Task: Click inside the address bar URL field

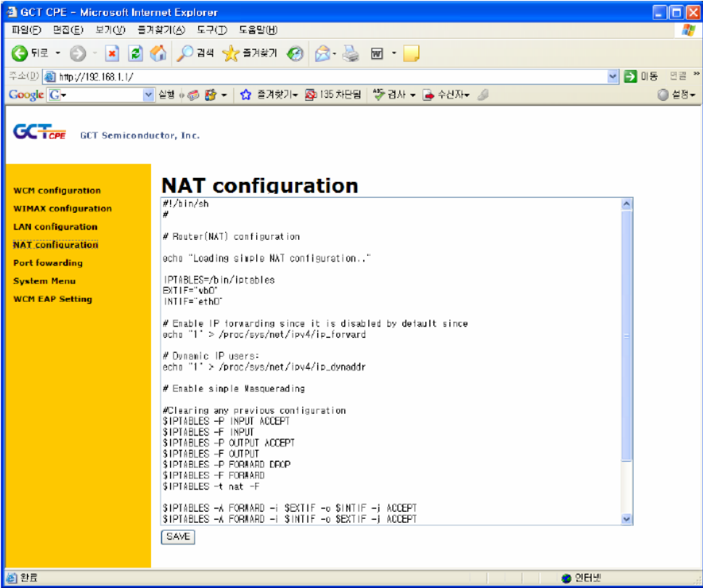Action: coord(332,76)
